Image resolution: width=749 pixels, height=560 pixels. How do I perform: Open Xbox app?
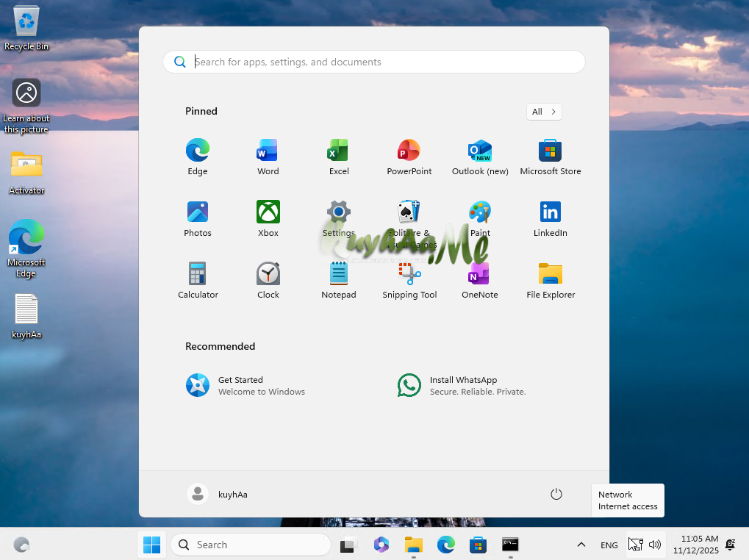(268, 219)
